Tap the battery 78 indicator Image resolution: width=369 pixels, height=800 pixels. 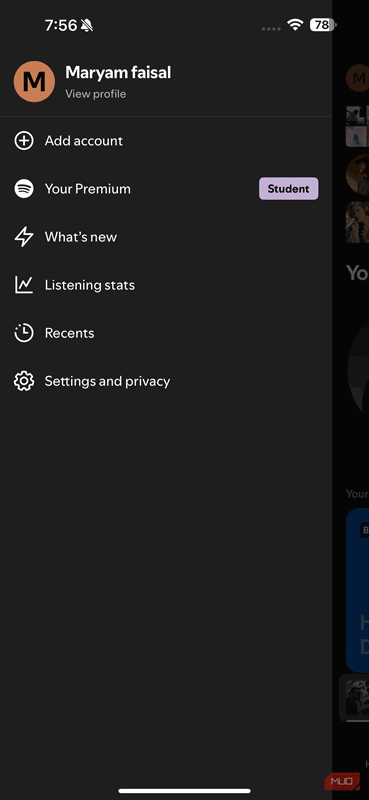[x=323, y=25]
